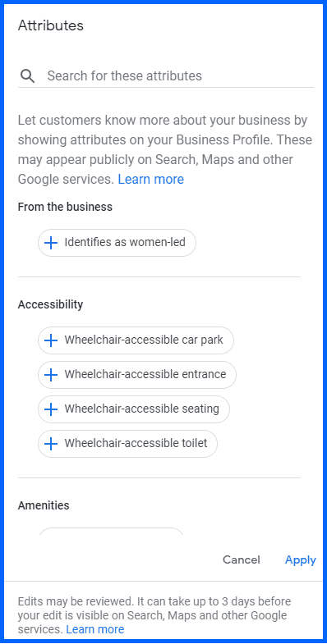Screen dimensions: 327x644
Task: Enable the Wheelchair-accessible car park chip
Action: (136, 340)
